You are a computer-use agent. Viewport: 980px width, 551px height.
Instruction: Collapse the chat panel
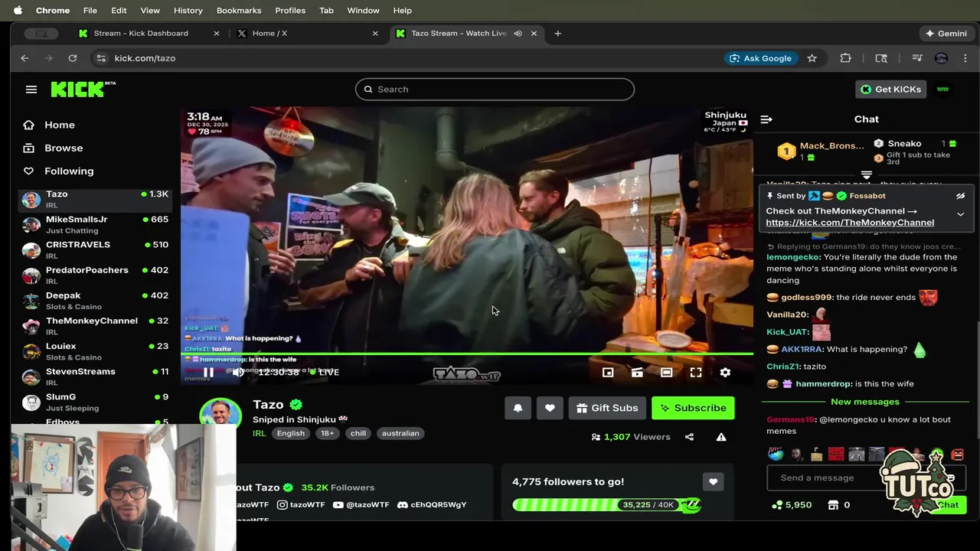(x=766, y=119)
